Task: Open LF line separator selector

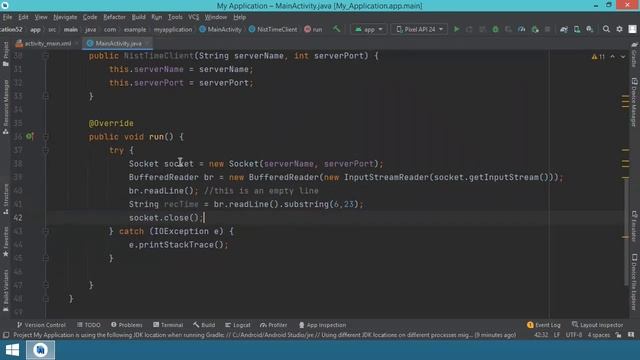Action: [557, 335]
